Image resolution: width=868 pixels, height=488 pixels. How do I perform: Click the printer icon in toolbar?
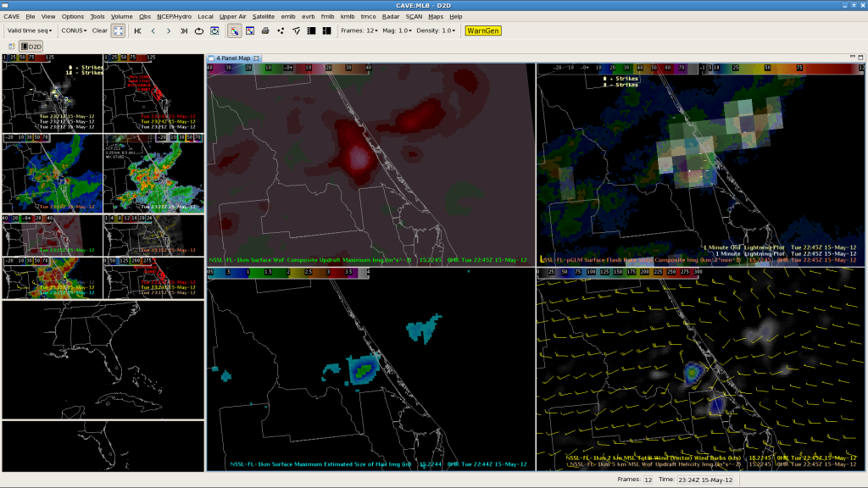(x=265, y=30)
